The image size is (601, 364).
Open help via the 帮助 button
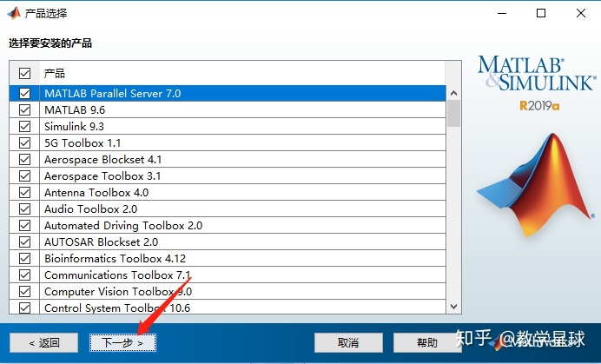(x=427, y=342)
